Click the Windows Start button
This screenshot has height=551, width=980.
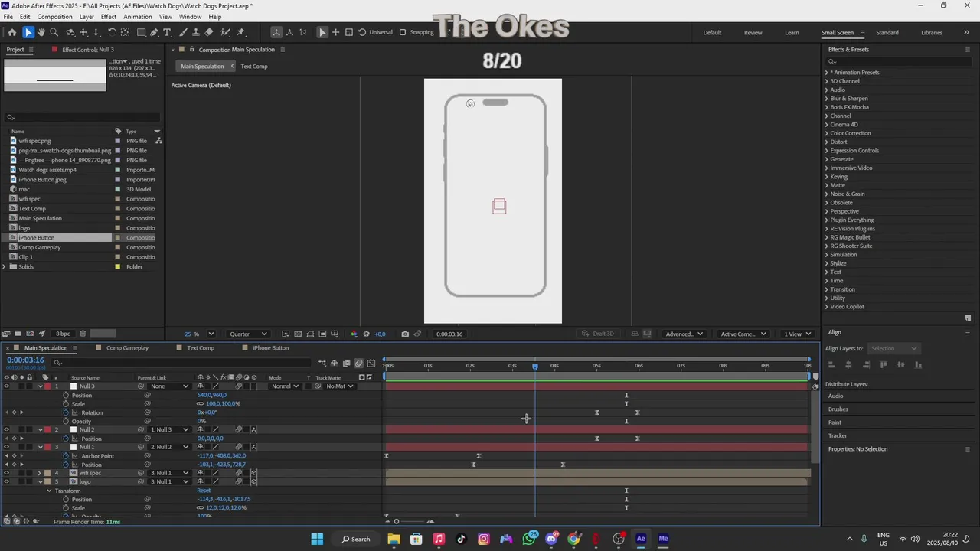tap(317, 539)
